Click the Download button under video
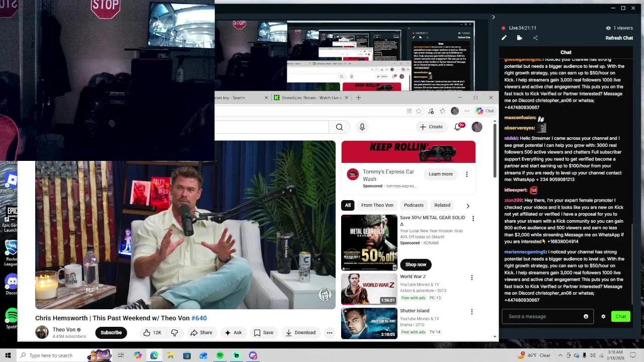Image resolution: width=644 pixels, height=362 pixels. pos(300,332)
